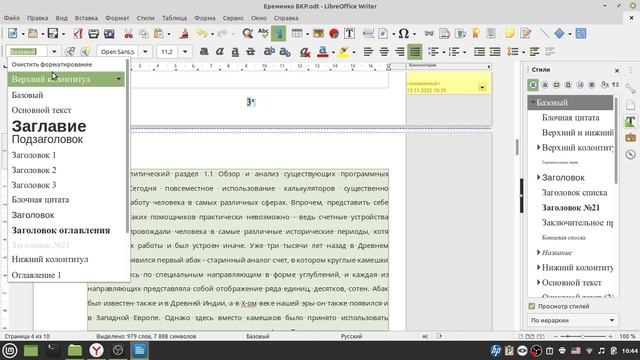Insert a chart with the pie chart icon
Viewport: 640px width, 360px height.
pyautogui.click(x=334, y=33)
